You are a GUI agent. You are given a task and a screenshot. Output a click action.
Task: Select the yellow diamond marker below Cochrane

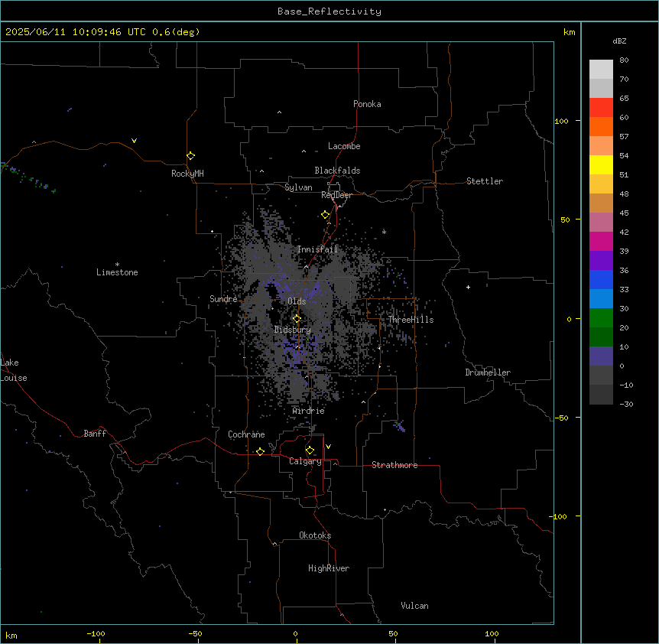click(x=260, y=451)
